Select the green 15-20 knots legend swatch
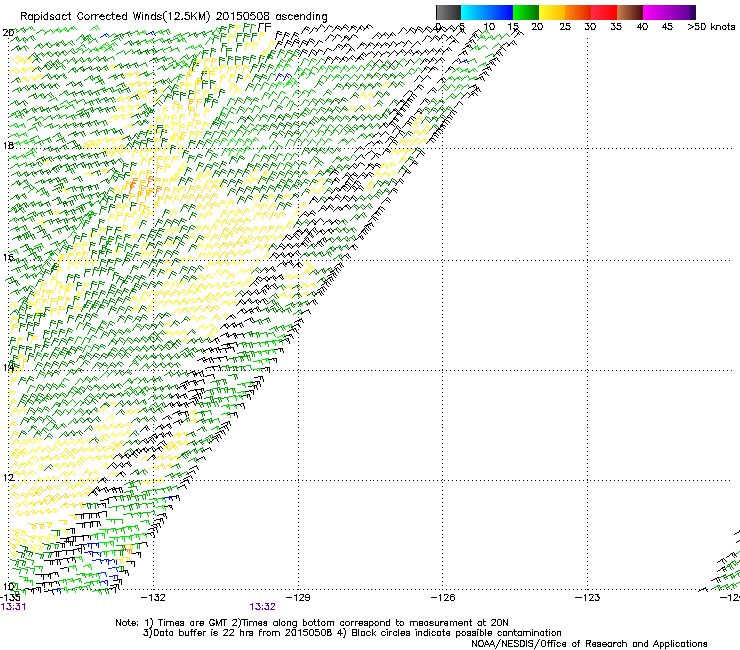The image size is (740, 650). (x=526, y=12)
